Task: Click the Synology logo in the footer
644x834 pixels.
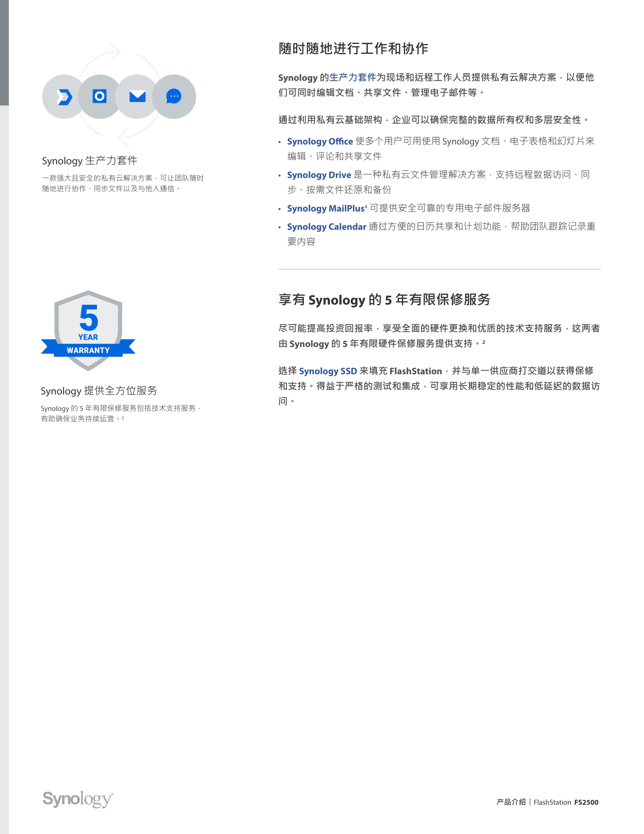Action: tap(78, 799)
